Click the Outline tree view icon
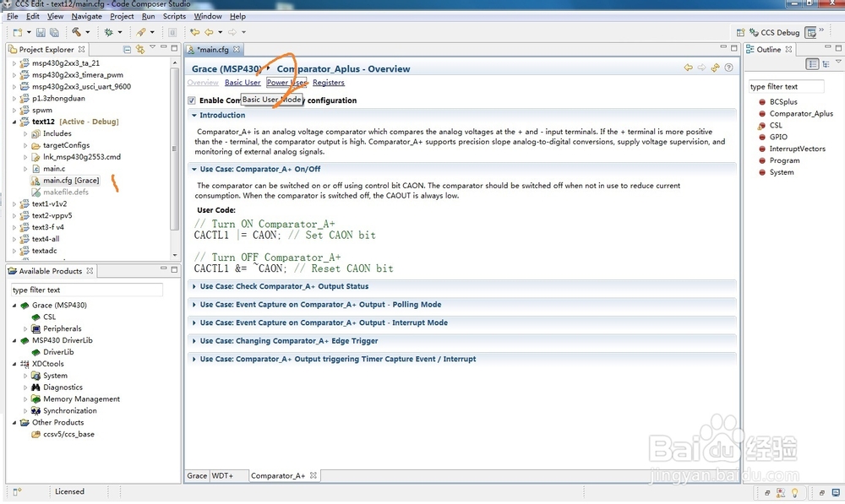 (826, 64)
